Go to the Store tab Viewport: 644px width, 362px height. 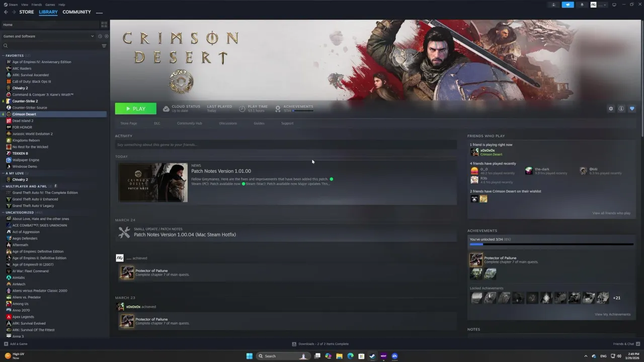click(x=27, y=12)
